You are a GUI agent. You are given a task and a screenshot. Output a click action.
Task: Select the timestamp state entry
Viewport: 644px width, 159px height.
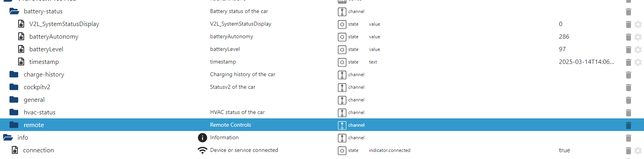44,62
